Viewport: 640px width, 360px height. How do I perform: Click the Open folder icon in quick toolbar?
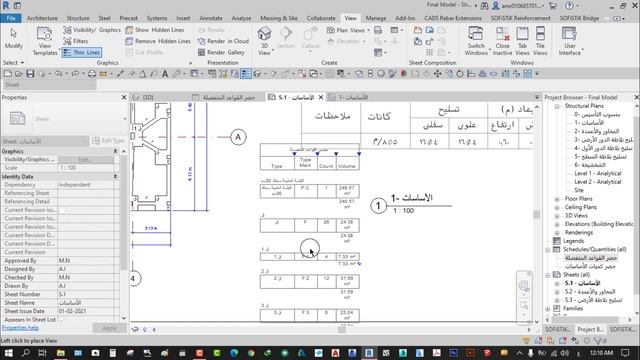tap(19, 74)
